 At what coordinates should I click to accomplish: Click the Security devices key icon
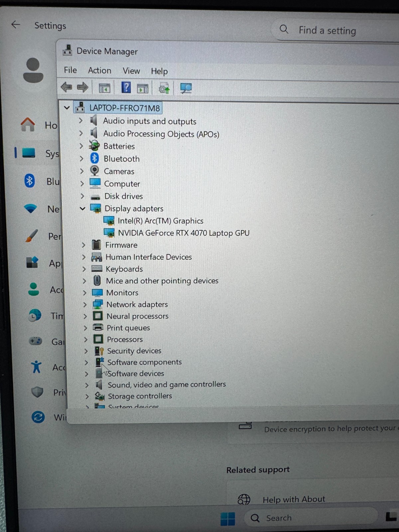99,350
